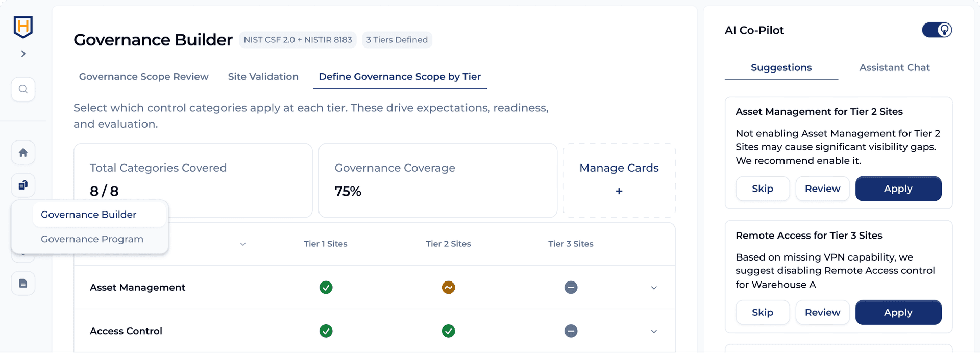Select Governance Program from the flyout menu
This screenshot has height=353, width=980.
pos(92,239)
